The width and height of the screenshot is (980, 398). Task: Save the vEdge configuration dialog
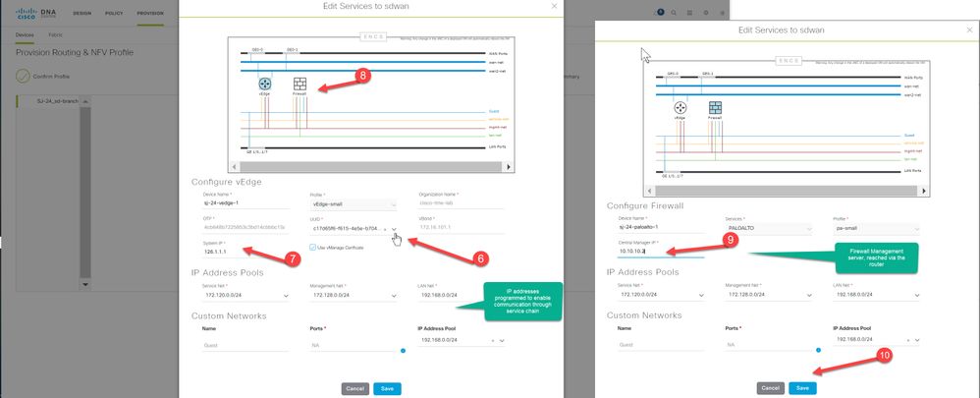click(x=387, y=388)
